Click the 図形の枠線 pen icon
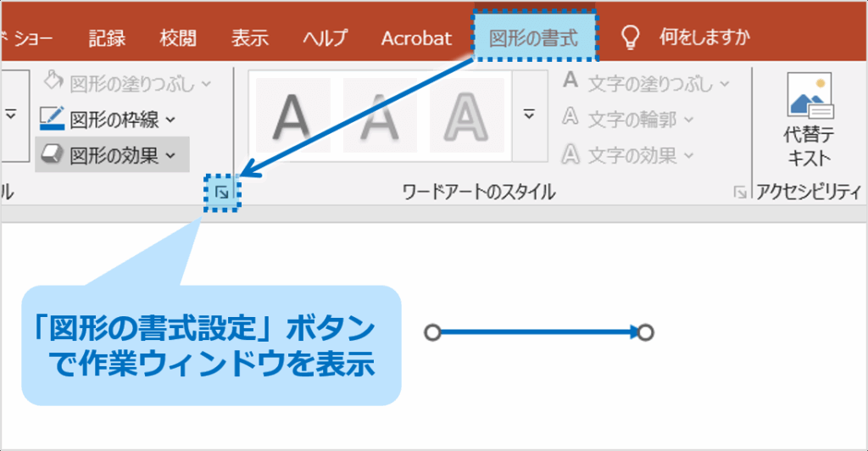 pos(53,119)
